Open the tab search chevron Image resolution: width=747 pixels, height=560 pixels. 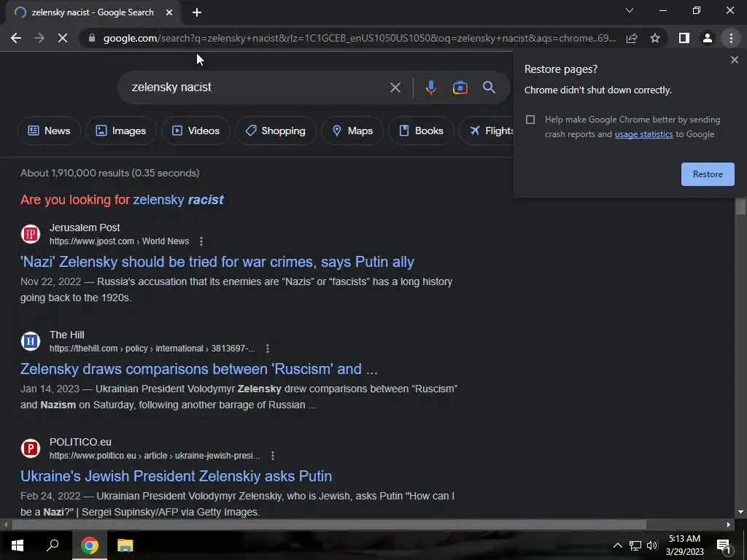(630, 10)
